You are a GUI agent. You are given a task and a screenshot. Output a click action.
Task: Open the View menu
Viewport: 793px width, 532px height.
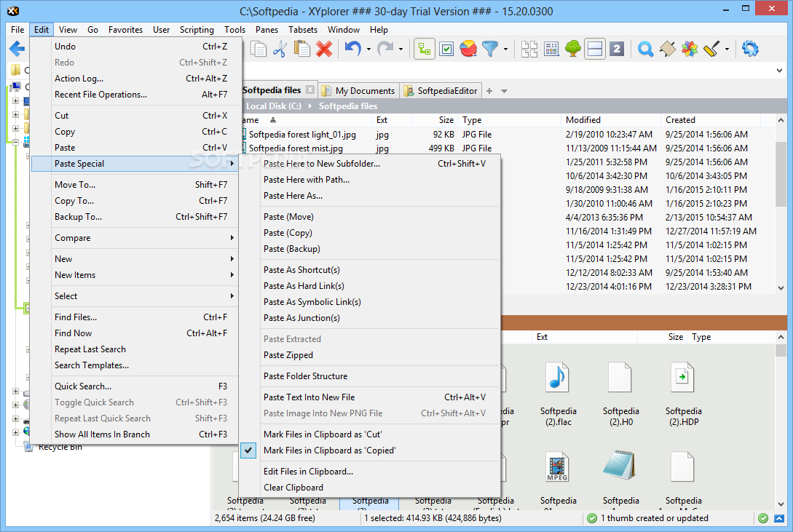[x=68, y=30]
